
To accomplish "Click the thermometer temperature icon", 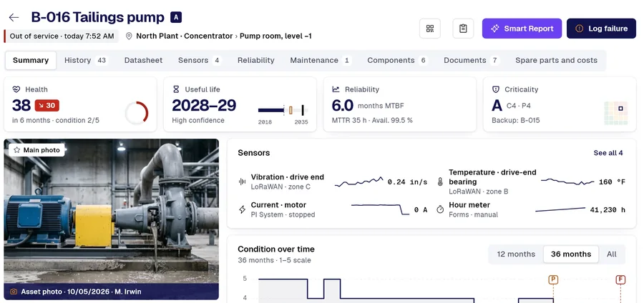I will (440, 182).
